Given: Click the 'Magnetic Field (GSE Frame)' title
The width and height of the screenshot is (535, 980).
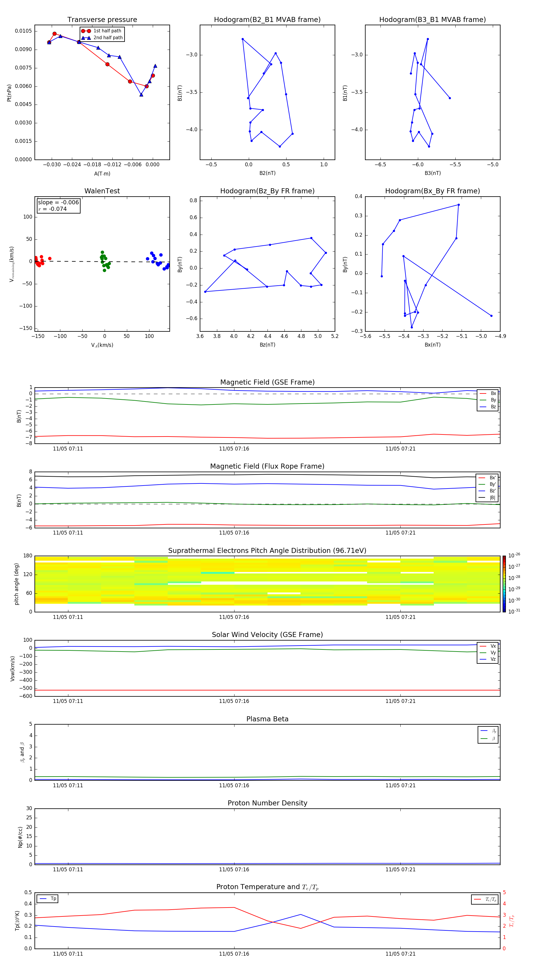Looking at the screenshot, I should click(x=267, y=382).
